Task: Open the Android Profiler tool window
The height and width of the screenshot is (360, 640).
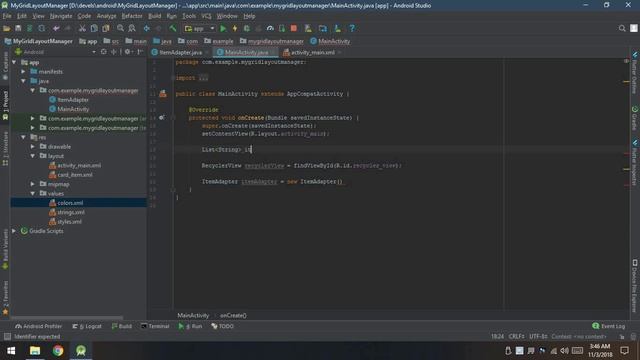Action: point(38,326)
